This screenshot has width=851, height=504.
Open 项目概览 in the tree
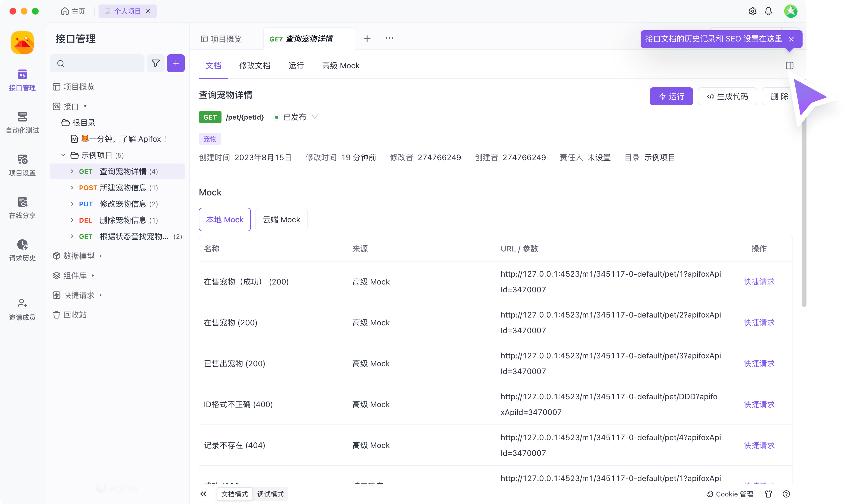pyautogui.click(x=74, y=87)
